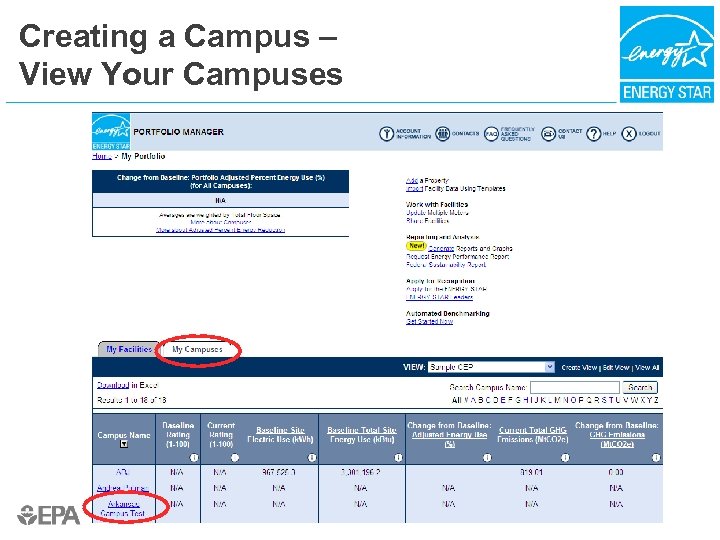Open the second campus name link in table
The width and height of the screenshot is (720, 540).
click(x=123, y=488)
